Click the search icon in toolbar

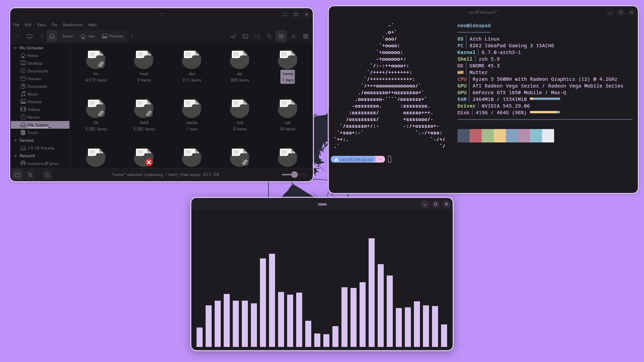(x=269, y=36)
